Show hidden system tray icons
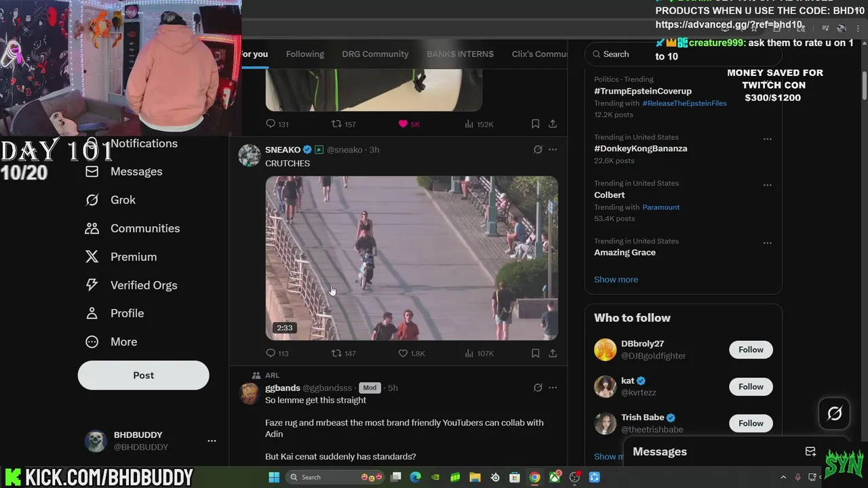The image size is (868, 488). [x=783, y=477]
